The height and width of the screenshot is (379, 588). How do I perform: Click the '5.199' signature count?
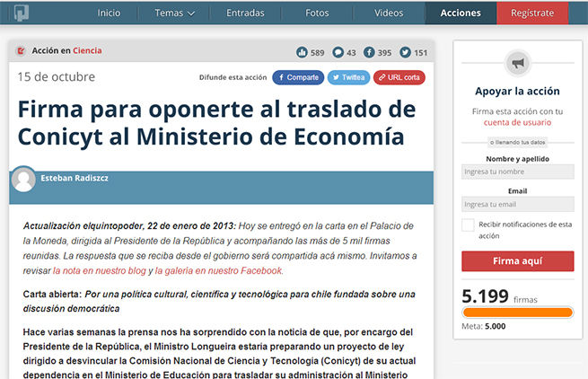click(x=486, y=296)
